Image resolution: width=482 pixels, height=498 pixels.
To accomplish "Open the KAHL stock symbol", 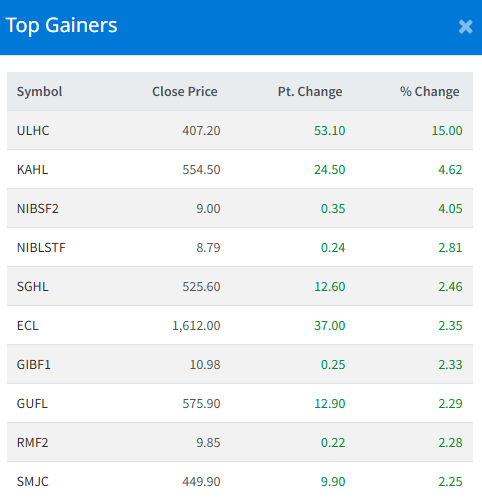I will click(32, 169).
